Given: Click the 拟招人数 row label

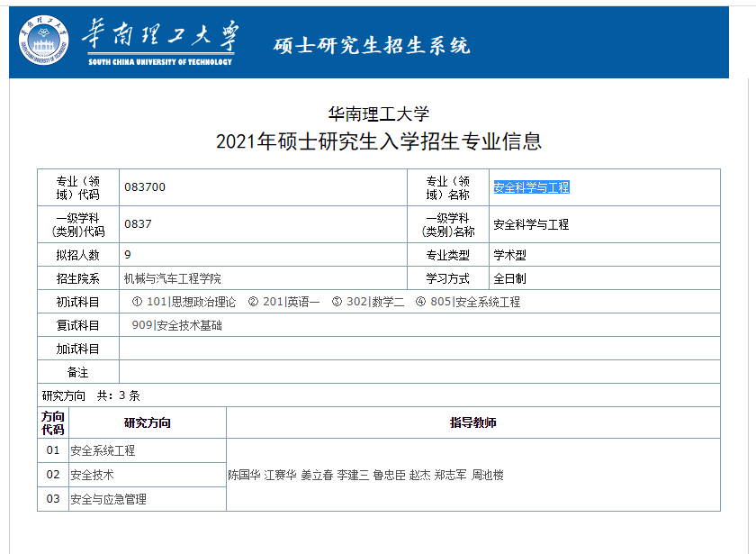Looking at the screenshot, I should pos(77,255).
